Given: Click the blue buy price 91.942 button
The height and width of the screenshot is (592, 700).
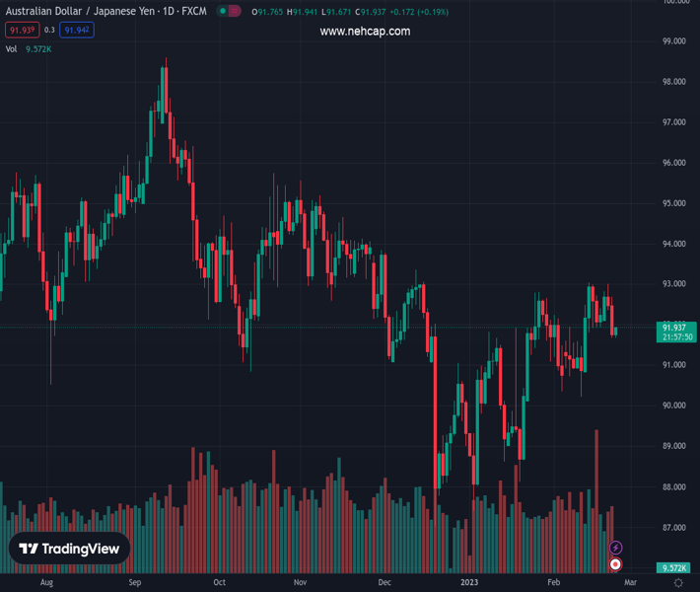Looking at the screenshot, I should coord(76,31).
